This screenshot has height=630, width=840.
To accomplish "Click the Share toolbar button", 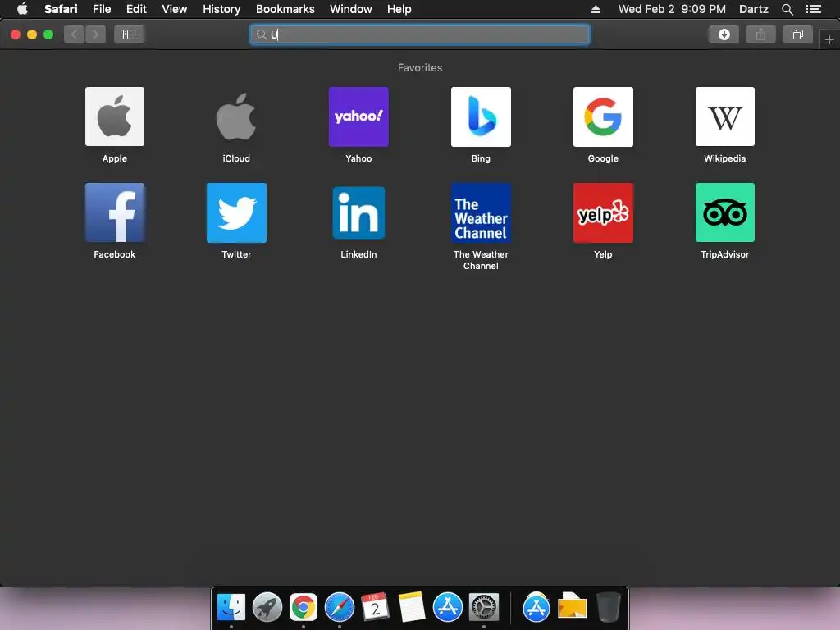I will pyautogui.click(x=760, y=34).
